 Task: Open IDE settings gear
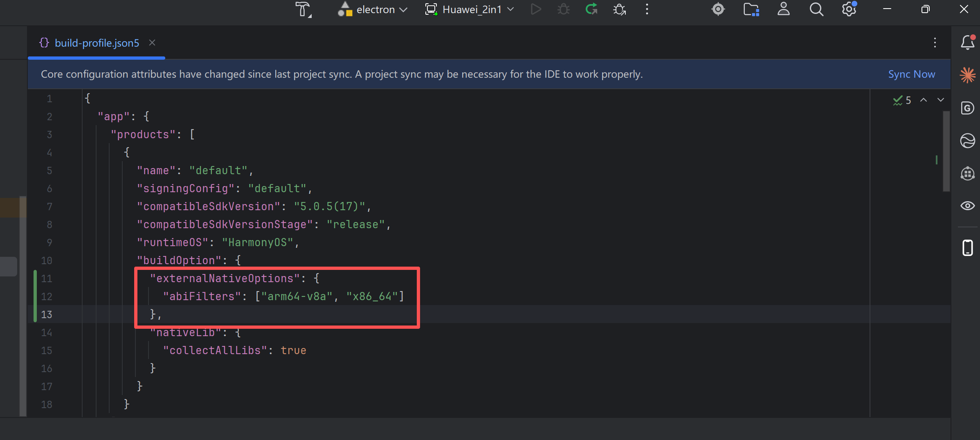click(849, 9)
